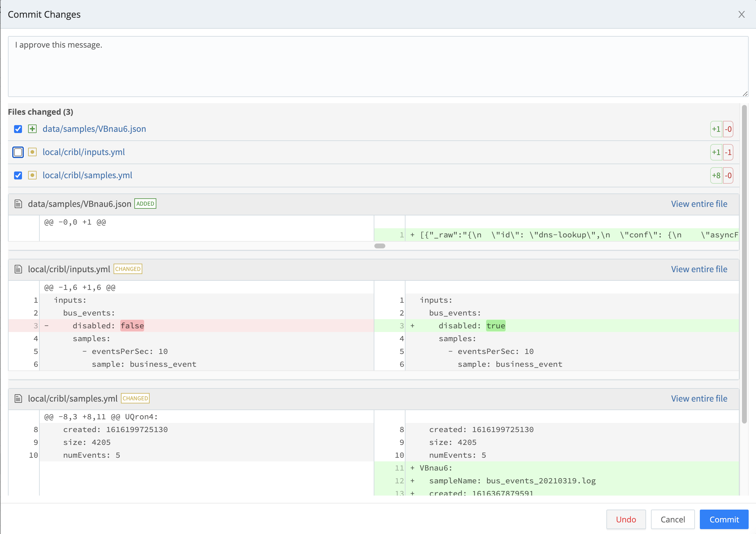
Task: View entire file for local/cribl/inputs.yml
Action: [x=699, y=269]
